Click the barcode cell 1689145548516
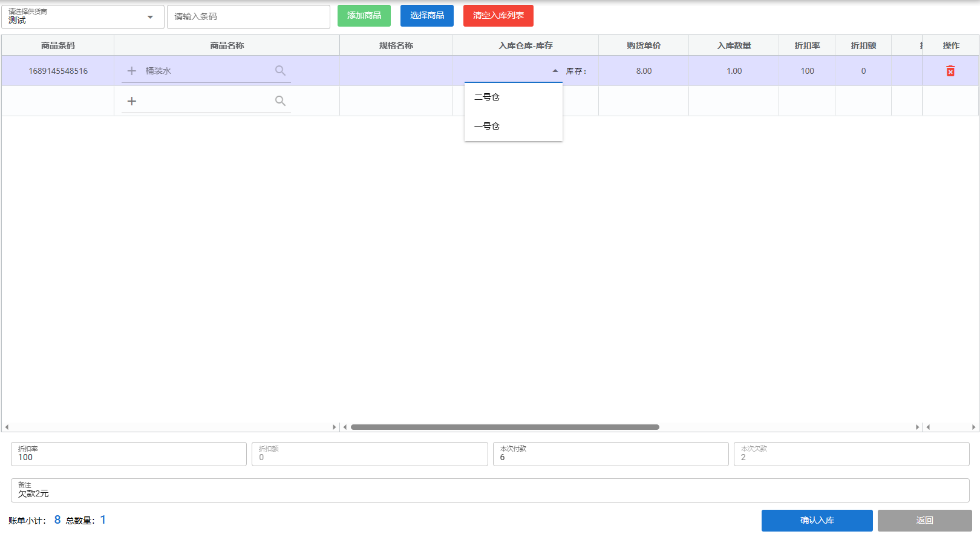 tap(58, 71)
